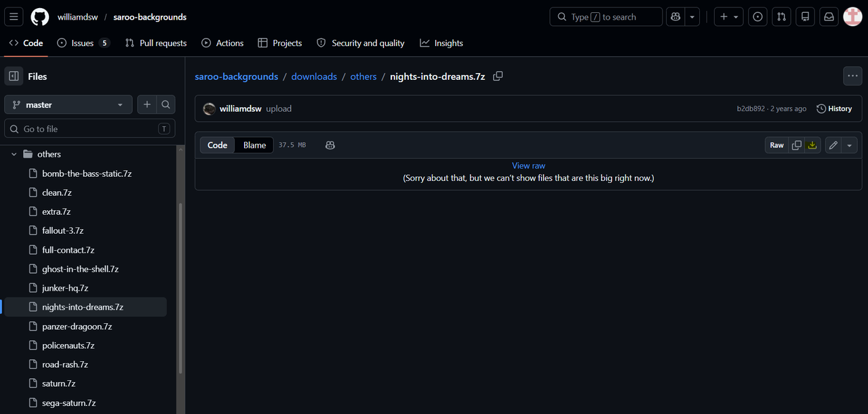View file History

point(834,108)
